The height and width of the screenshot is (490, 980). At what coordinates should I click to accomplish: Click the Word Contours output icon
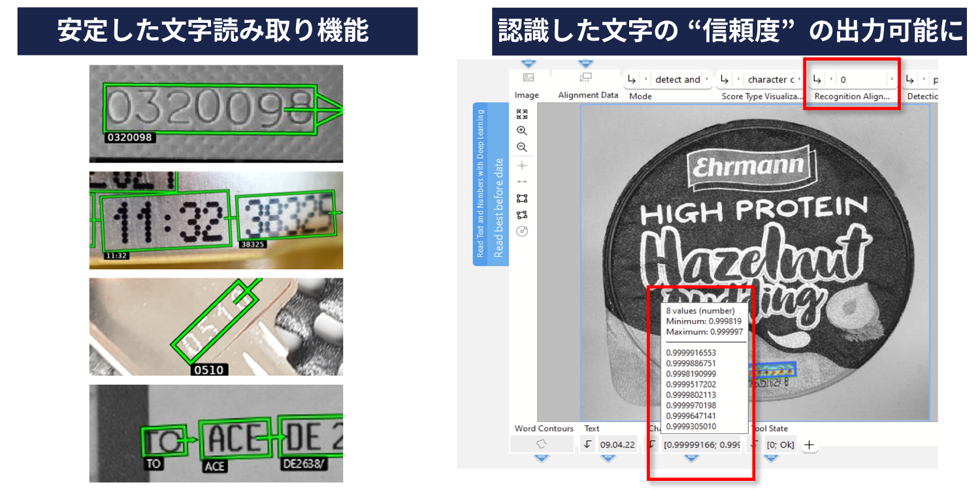(542, 444)
